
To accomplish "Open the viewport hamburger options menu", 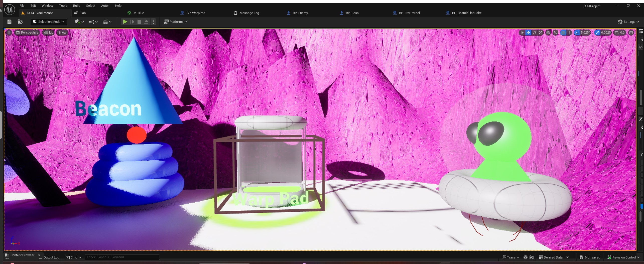I will (x=9, y=33).
